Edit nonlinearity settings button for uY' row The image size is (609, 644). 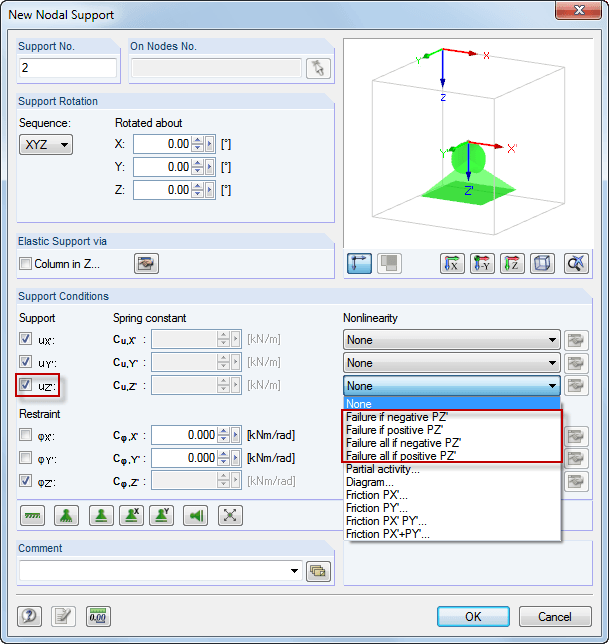(x=576, y=363)
